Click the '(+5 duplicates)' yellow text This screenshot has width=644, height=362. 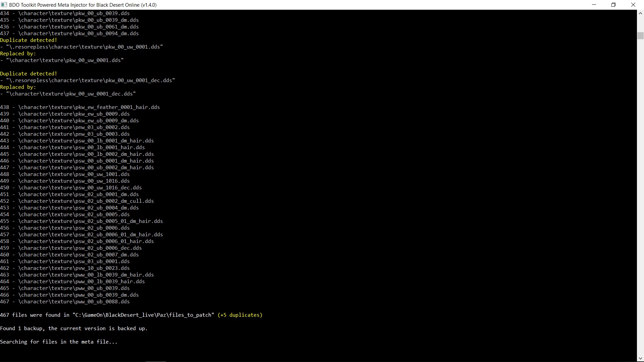tap(240, 315)
